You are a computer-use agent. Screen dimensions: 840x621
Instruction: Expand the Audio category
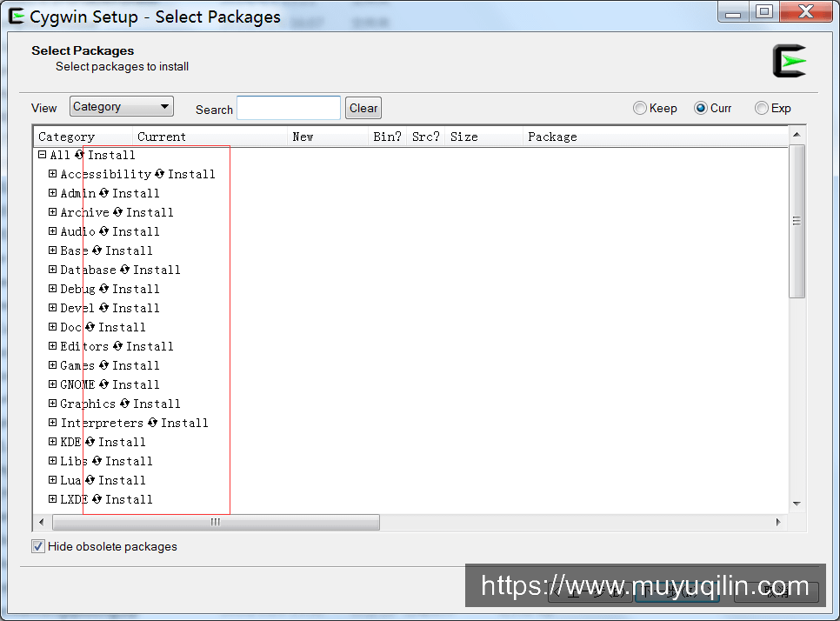click(52, 231)
